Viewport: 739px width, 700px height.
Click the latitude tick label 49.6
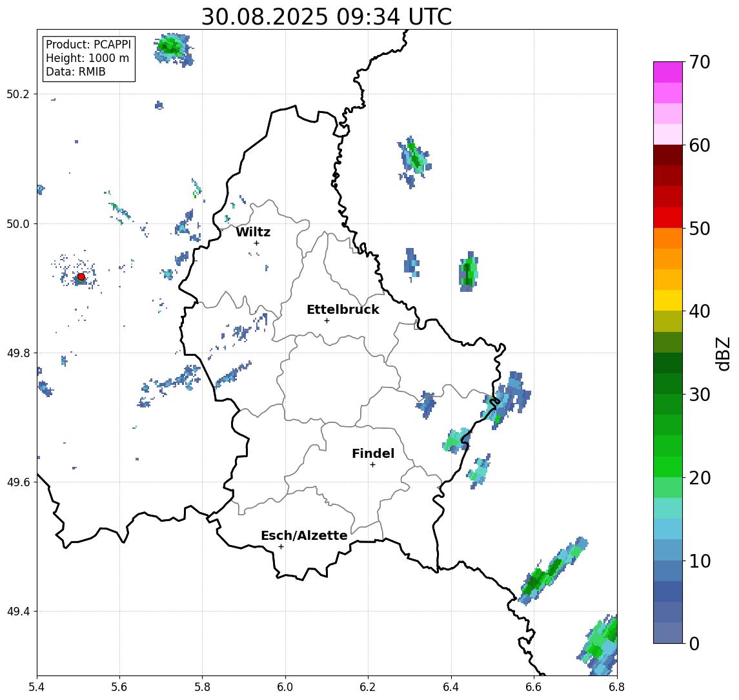tap(17, 482)
